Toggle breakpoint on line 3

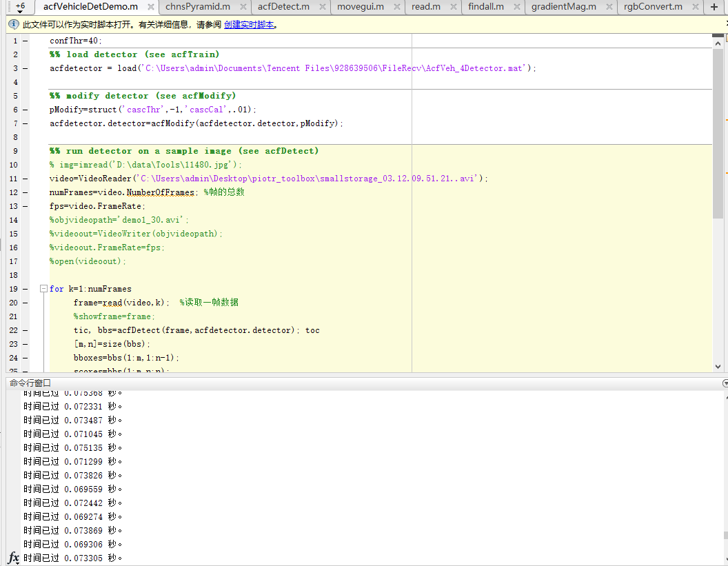26,68
